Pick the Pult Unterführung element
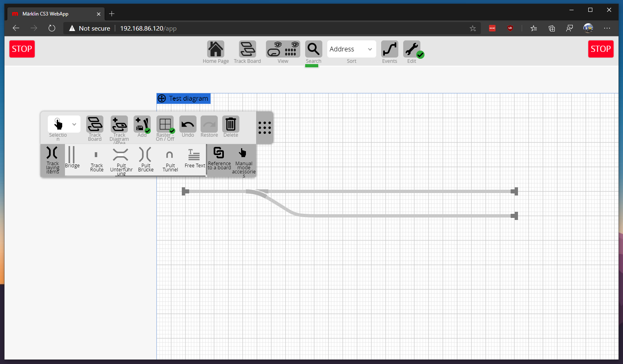The width and height of the screenshot is (623, 364). (x=121, y=161)
